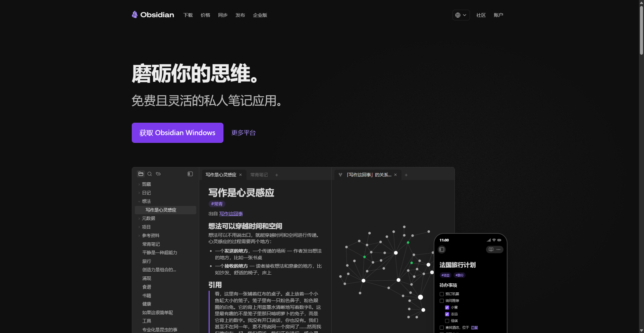
Task: Switch to the 常青笔记 tab
Action: [x=259, y=175]
